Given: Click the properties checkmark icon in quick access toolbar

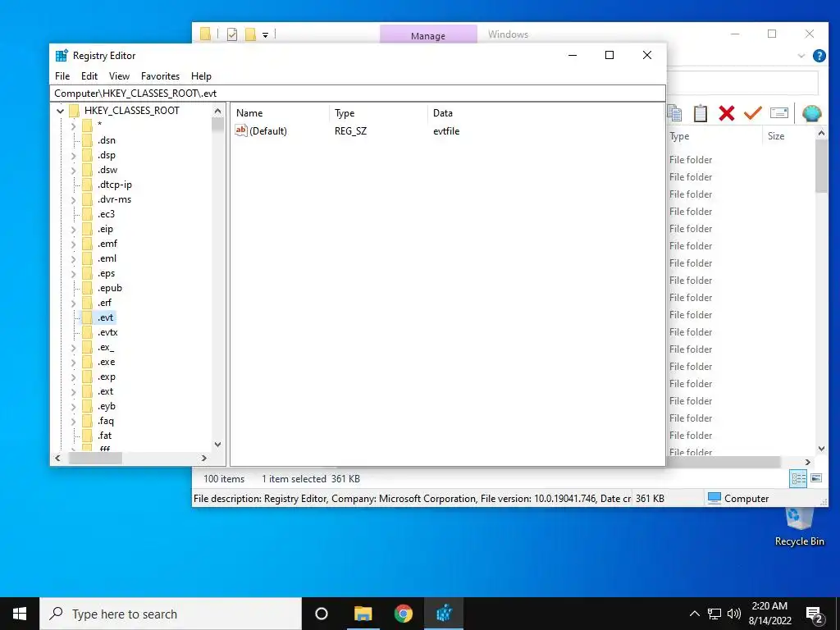Looking at the screenshot, I should (232, 34).
